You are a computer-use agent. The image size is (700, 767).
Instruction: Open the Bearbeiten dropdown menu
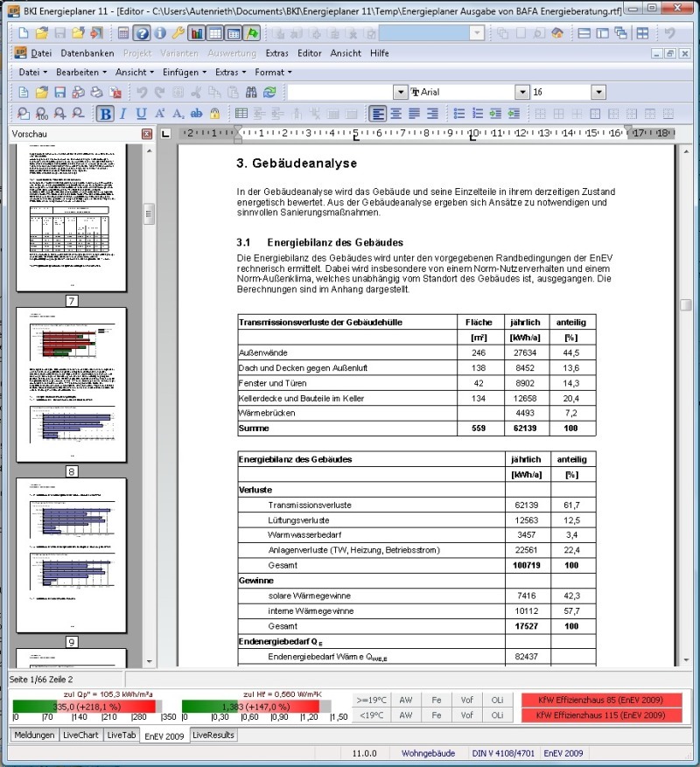coord(80,73)
